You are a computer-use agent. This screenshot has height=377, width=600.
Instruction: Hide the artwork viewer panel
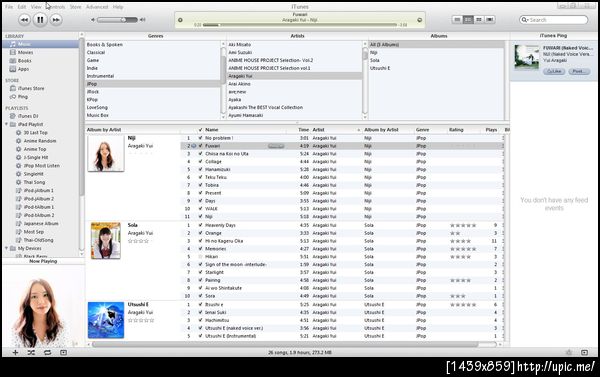pyautogui.click(x=64, y=353)
